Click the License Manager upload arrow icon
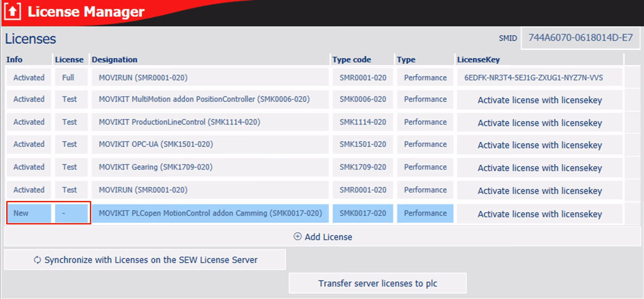This screenshot has width=644, height=299. 13,12
